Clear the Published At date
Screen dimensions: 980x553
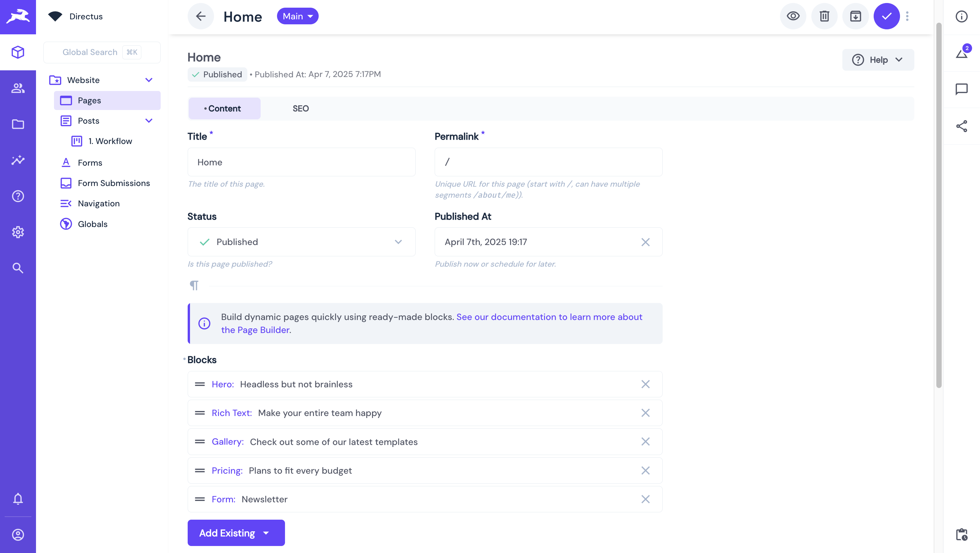click(x=645, y=242)
